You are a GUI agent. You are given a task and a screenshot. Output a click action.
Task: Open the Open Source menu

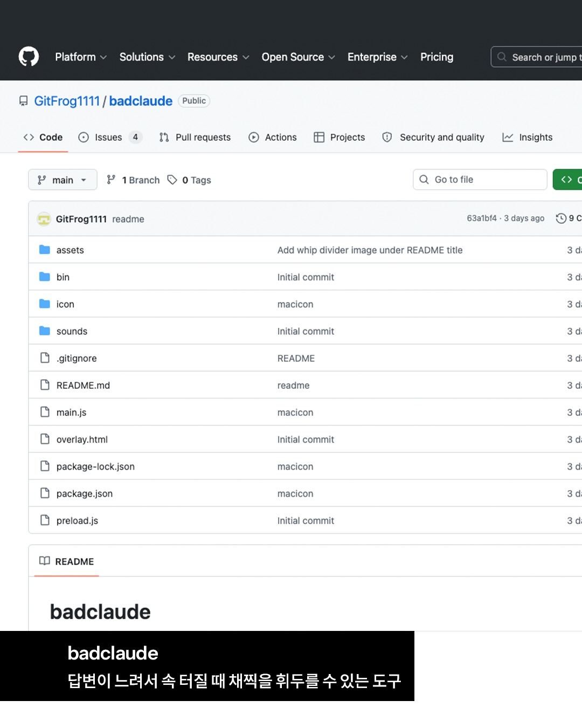point(298,57)
